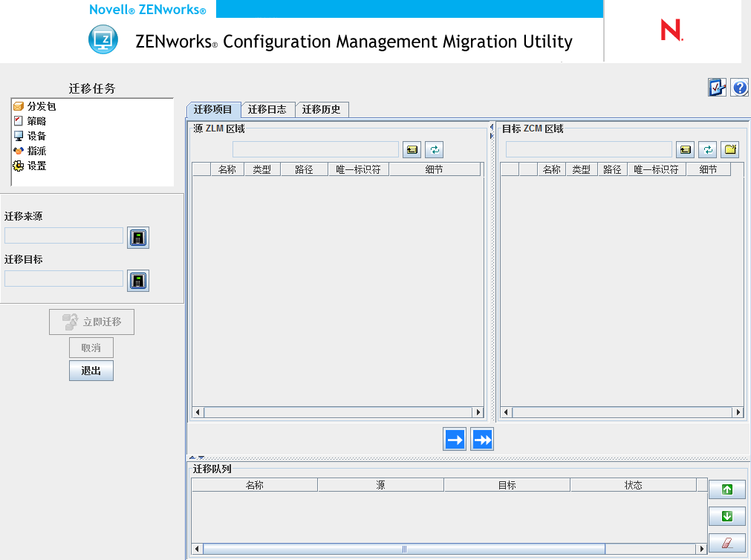Click the 状态 header in 迁移队列
The height and width of the screenshot is (560, 751).
click(633, 485)
